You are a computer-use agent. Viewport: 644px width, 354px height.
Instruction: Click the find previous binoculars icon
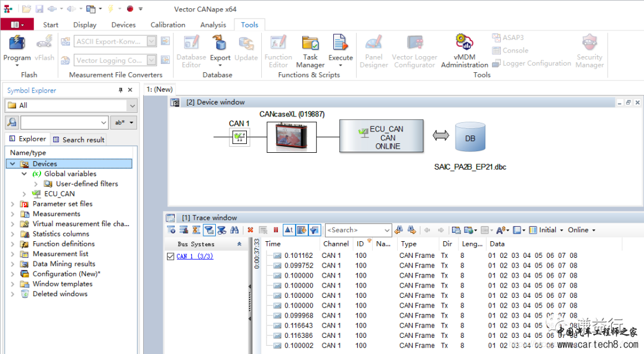pyautogui.click(x=398, y=230)
